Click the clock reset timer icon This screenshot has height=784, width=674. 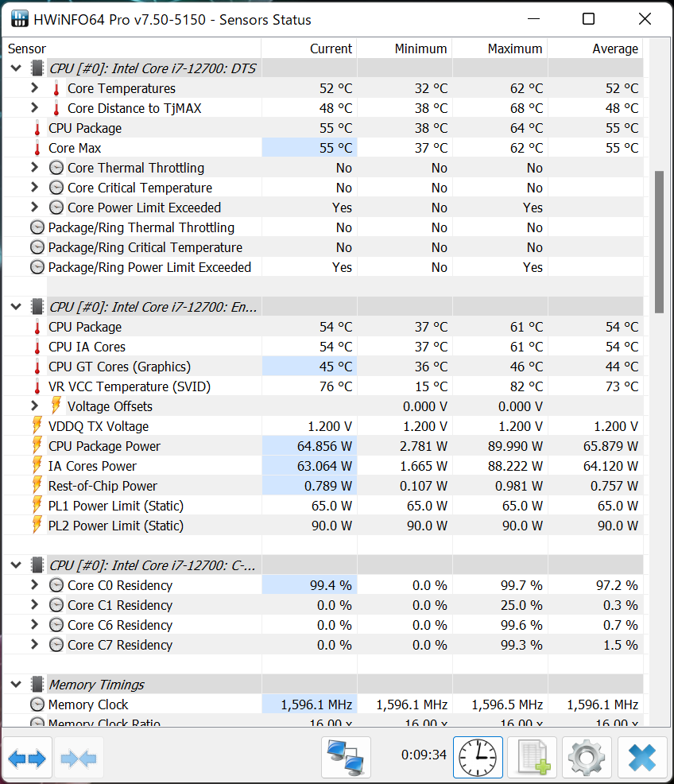(x=478, y=759)
